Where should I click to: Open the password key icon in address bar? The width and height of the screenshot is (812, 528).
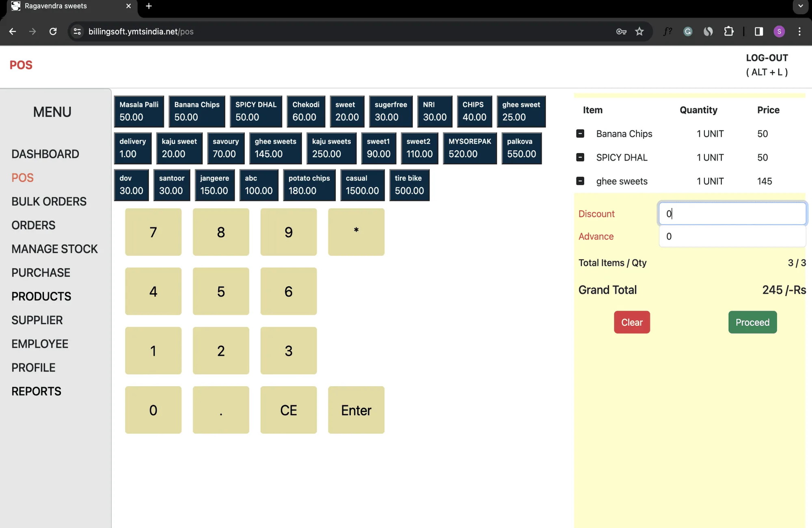point(621,31)
